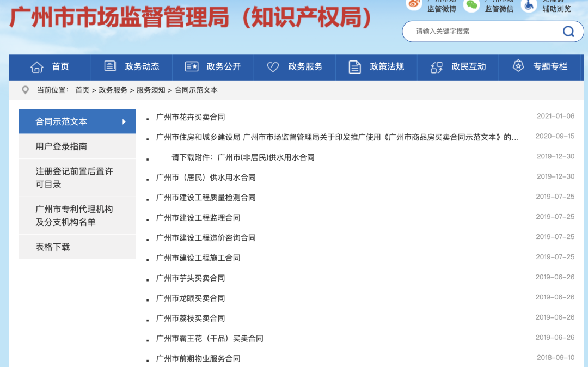Click 合同示范文本 in the breadcrumb
Screen dimensions: 588x367
coord(196,90)
